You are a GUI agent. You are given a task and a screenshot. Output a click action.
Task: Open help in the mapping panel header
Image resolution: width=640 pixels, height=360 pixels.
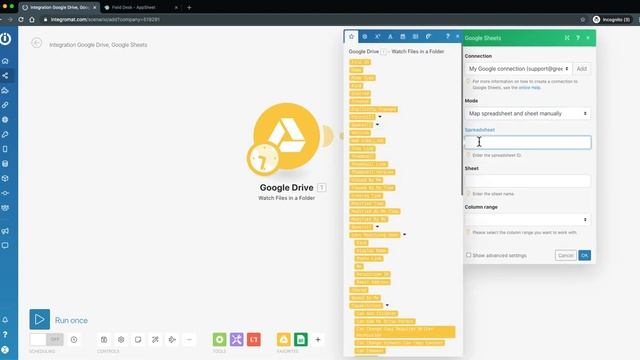(x=448, y=36)
